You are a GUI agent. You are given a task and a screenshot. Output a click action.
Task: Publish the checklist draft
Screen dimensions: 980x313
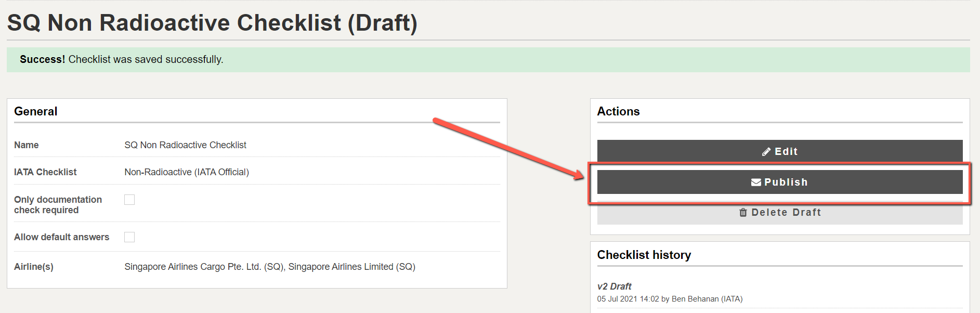click(780, 182)
